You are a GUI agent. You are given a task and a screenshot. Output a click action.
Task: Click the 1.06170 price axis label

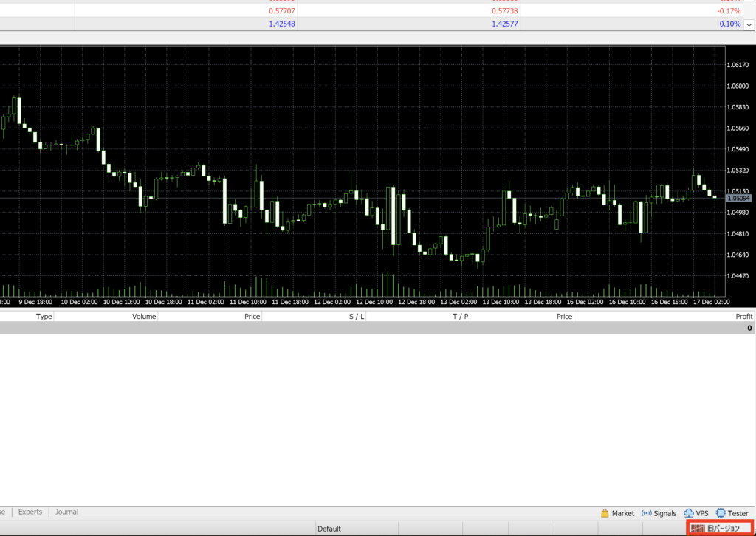(x=738, y=65)
